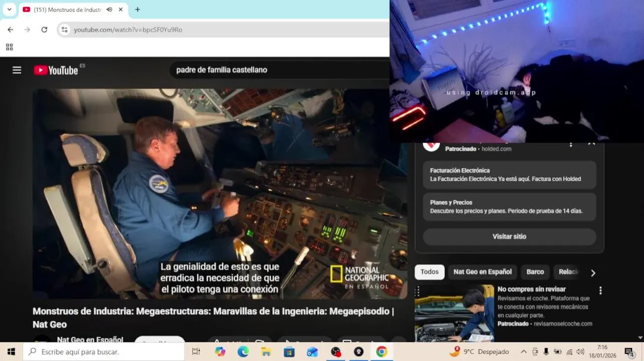Open a new browser tab

point(137,10)
